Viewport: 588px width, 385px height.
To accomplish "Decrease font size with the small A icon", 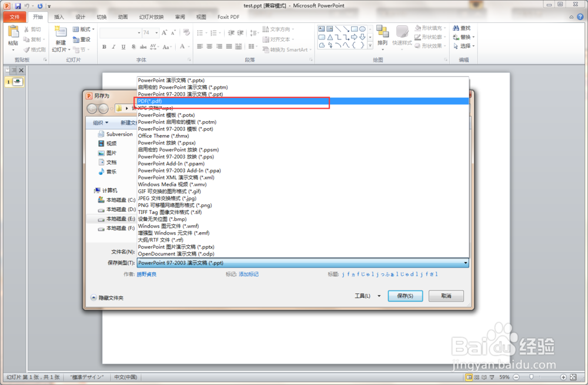I will pos(173,33).
